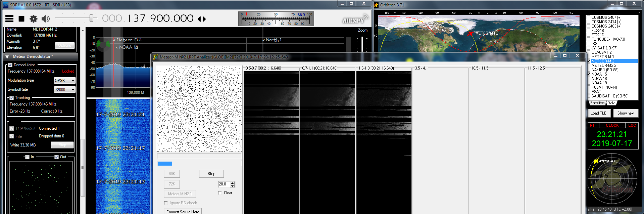Select FUNCUBE-1 (AO-73) in satellite list

[608, 39]
